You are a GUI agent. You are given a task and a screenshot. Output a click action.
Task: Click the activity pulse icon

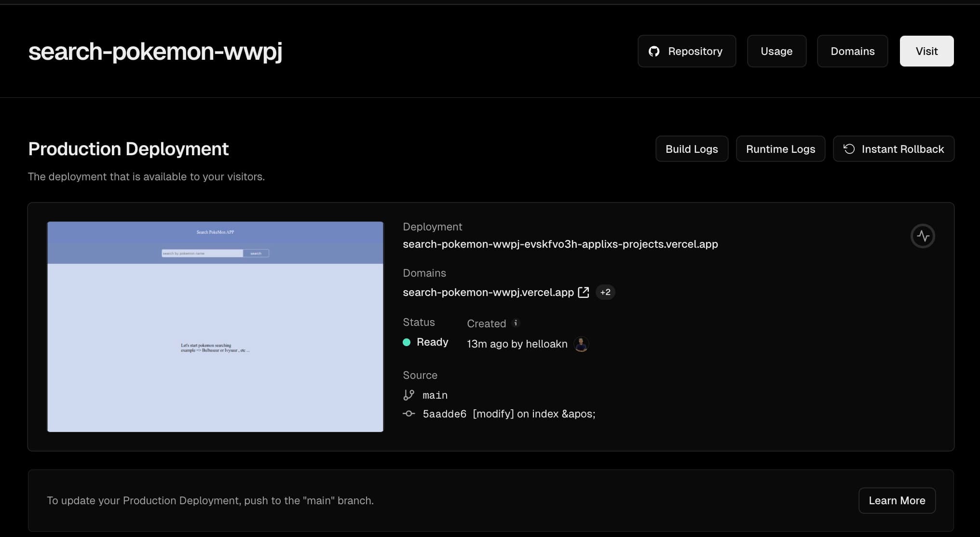923,236
